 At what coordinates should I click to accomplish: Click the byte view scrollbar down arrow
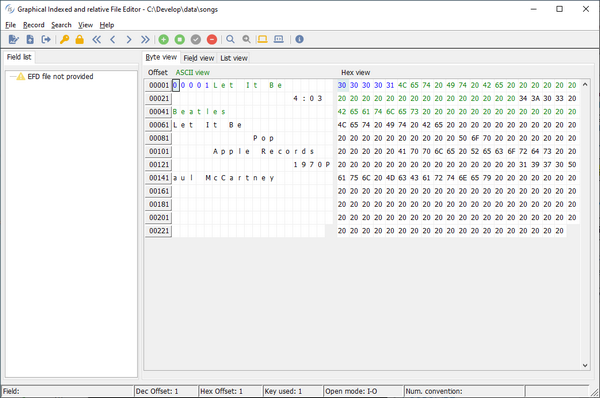coord(585,365)
